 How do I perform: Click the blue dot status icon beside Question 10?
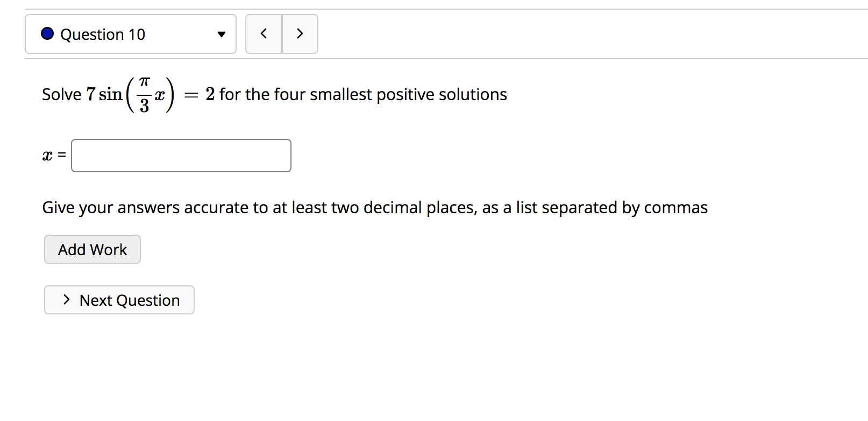47,33
